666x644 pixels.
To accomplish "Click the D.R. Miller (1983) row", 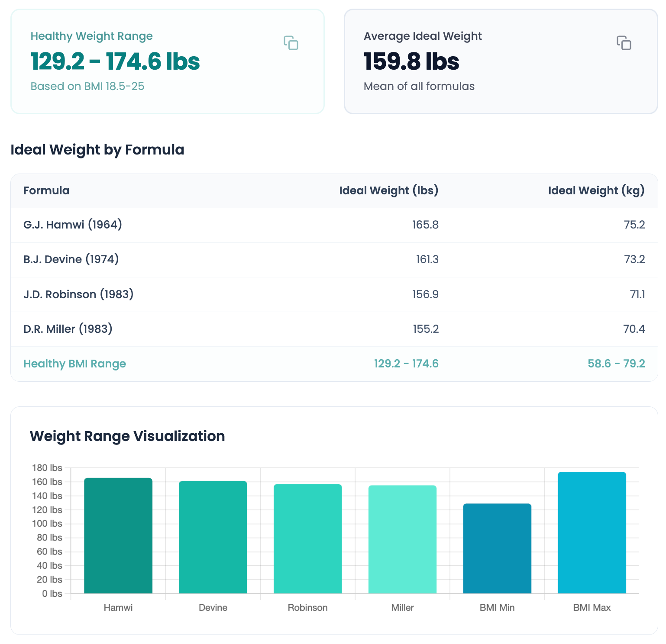I will click(x=333, y=329).
